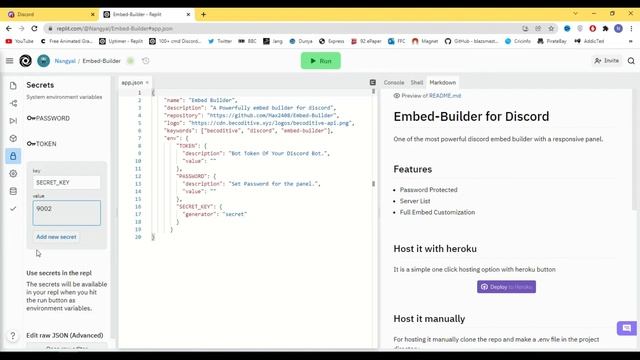The width and height of the screenshot is (640, 360).
Task: Open the Debugger sidebar icon
Action: coord(13,121)
